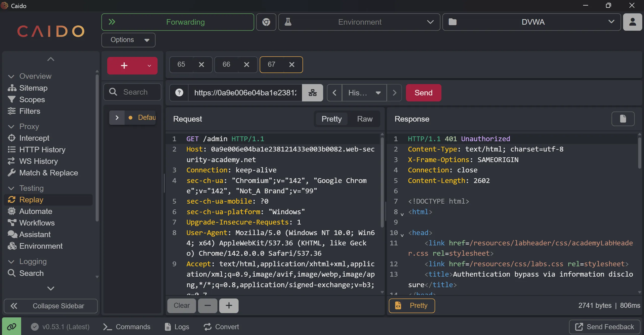This screenshot has height=335, width=644.
Task: Toggle the Forwarding intercept button
Action: point(178,22)
